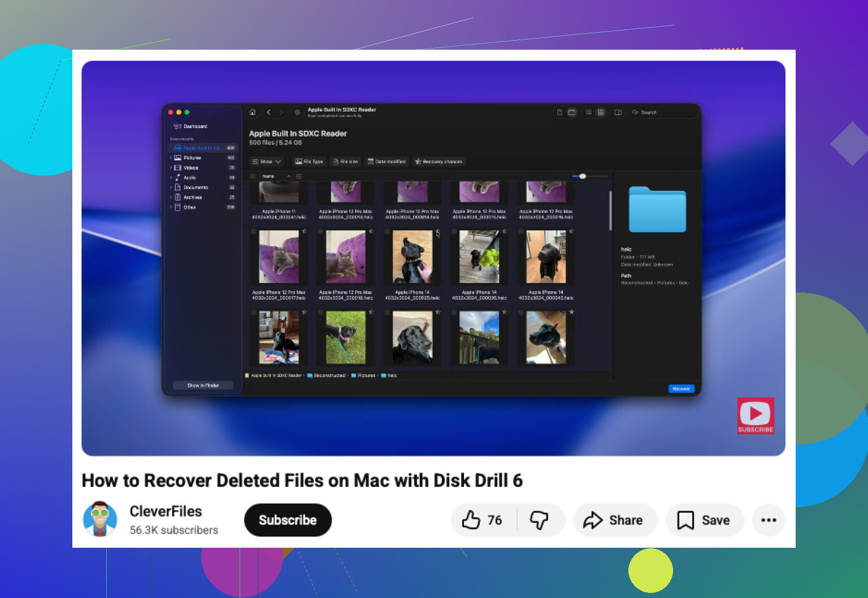This screenshot has height=598, width=868.
Task: Open the File Type filter
Action: (309, 161)
